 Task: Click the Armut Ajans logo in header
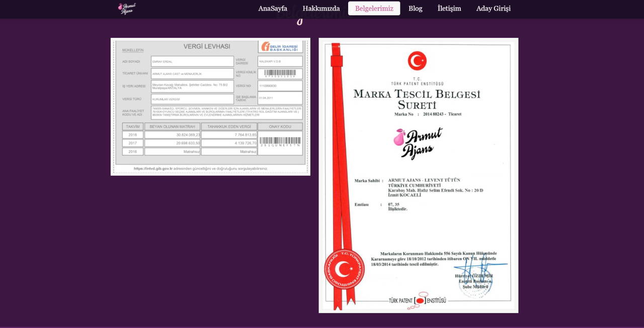point(127,9)
